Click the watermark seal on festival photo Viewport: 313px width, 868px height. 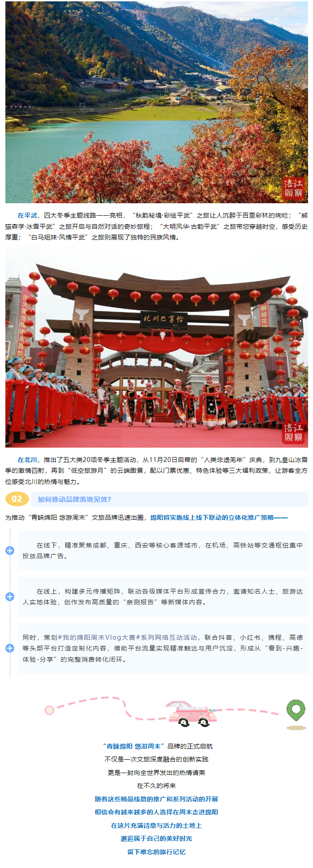(294, 433)
